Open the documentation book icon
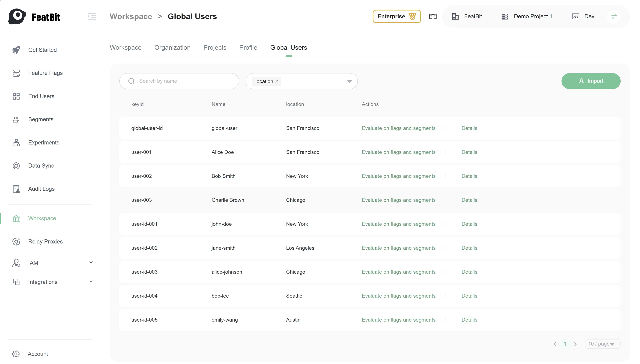Image resolution: width=640 pixels, height=364 pixels. tap(433, 16)
